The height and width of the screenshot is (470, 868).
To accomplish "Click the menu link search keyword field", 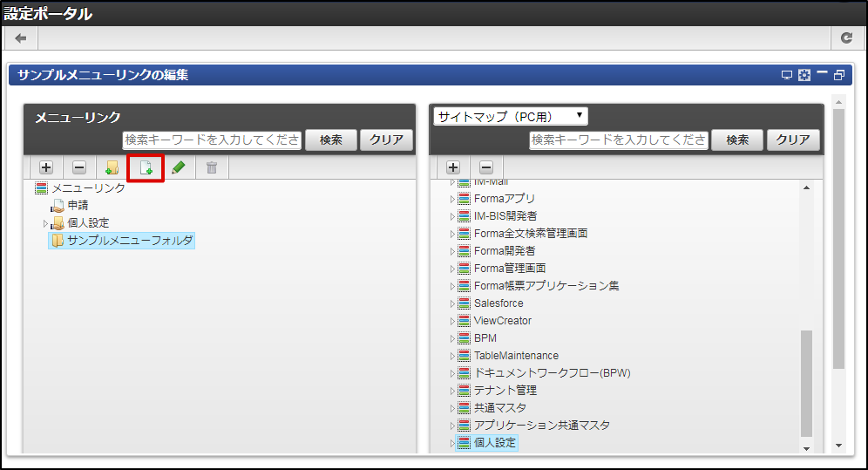I will coord(212,140).
